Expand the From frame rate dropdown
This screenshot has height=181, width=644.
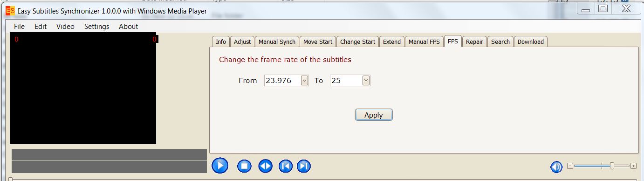tap(304, 81)
